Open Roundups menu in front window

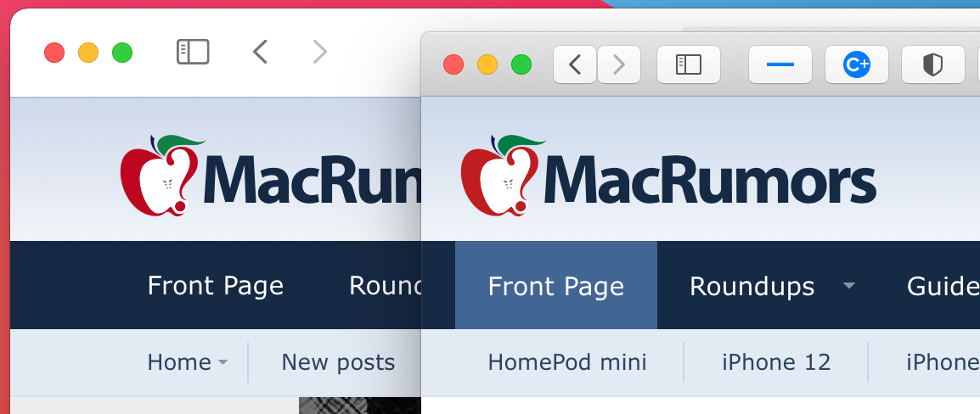(x=752, y=287)
